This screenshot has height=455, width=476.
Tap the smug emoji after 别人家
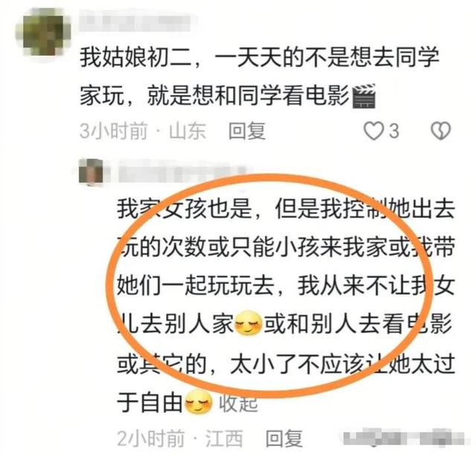click(x=248, y=323)
